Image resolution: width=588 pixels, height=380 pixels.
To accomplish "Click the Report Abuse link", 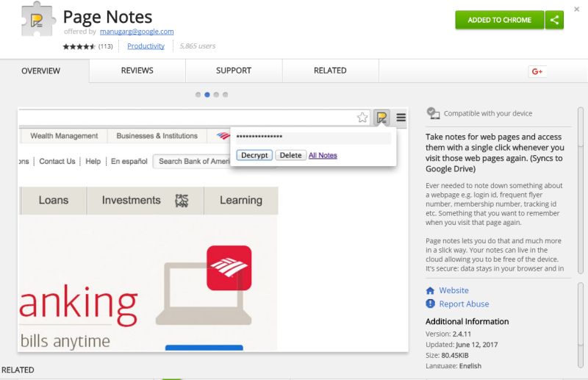I will coord(464,304).
